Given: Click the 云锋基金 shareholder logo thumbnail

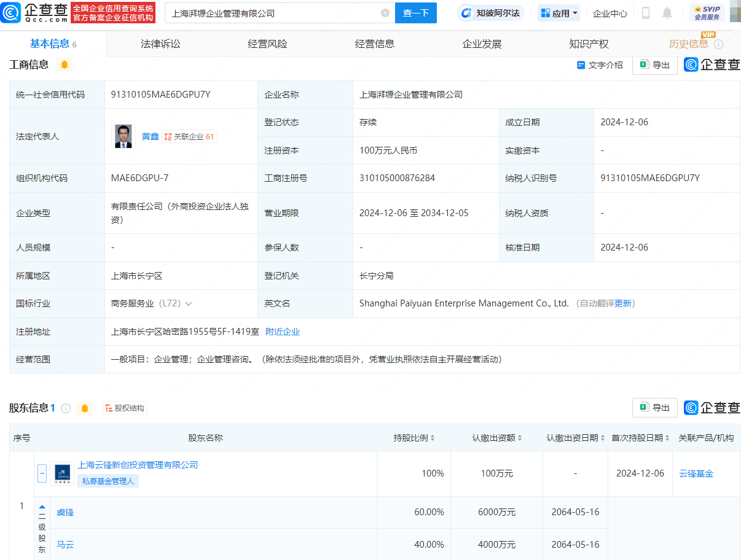Looking at the screenshot, I should (x=62, y=473).
